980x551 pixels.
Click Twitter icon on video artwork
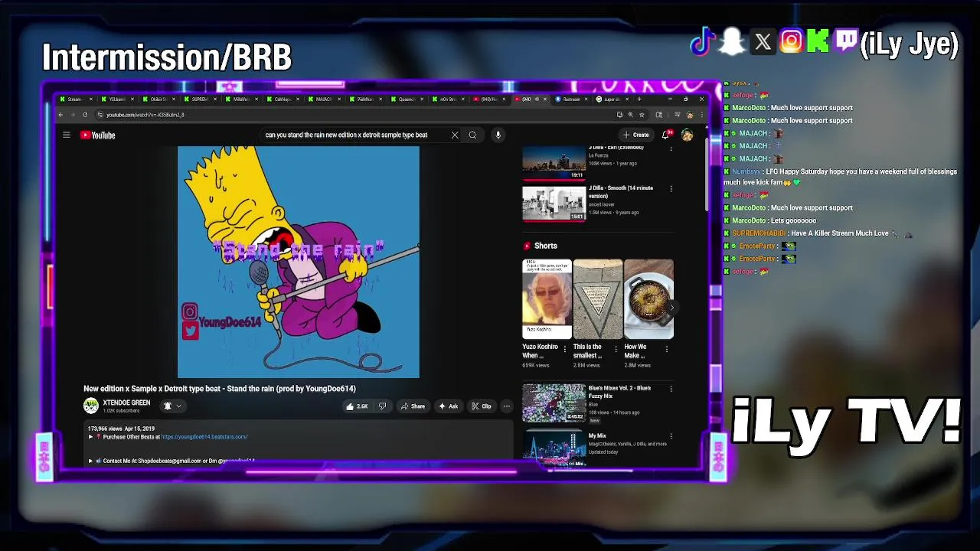[x=191, y=330]
